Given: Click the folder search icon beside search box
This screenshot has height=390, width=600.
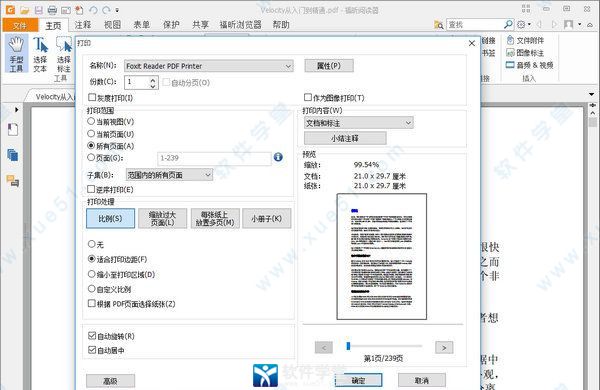Looking at the screenshot, I should (439, 25).
